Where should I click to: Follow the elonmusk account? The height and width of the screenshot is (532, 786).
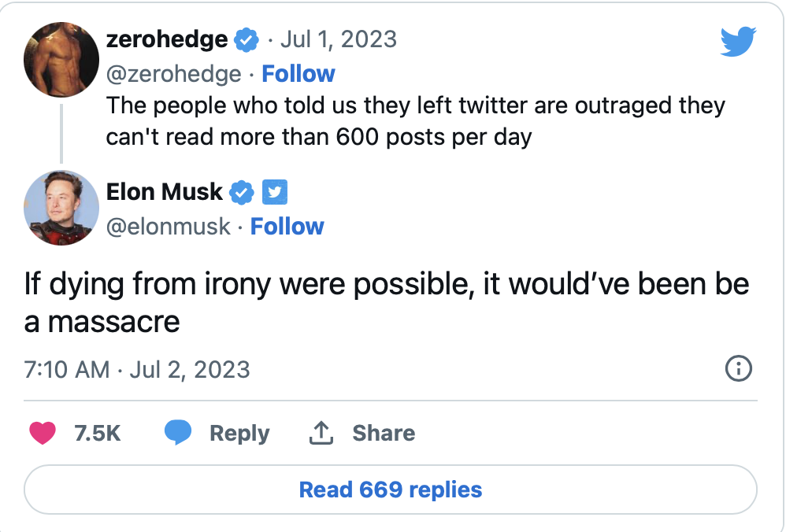point(287,227)
